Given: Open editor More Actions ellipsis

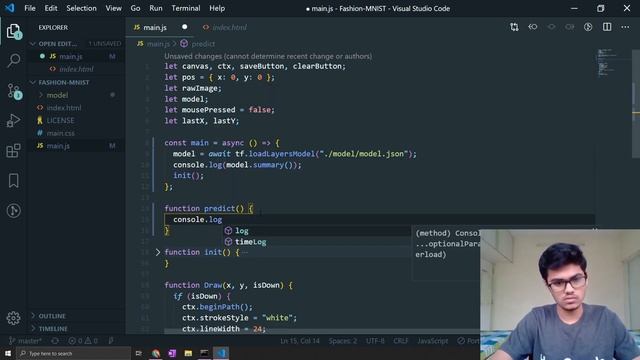Looking at the screenshot, I should pos(625,27).
